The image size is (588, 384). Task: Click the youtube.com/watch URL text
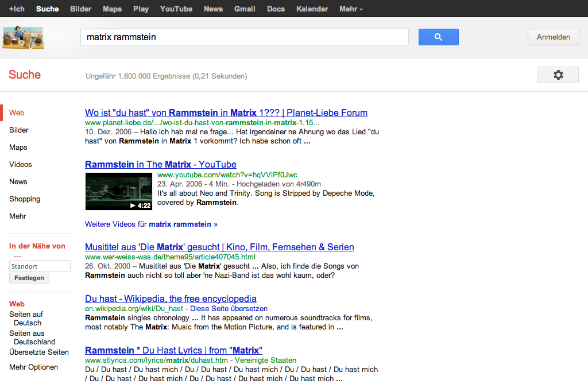(x=227, y=174)
